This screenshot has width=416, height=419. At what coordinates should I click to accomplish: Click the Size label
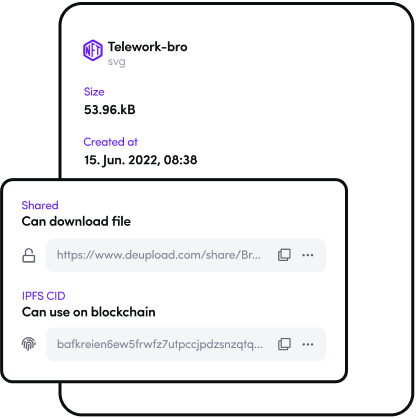[94, 92]
